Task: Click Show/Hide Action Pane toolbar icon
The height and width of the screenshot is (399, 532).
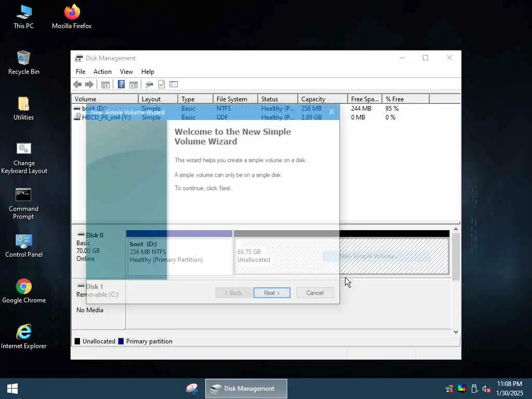Action: coord(134,85)
